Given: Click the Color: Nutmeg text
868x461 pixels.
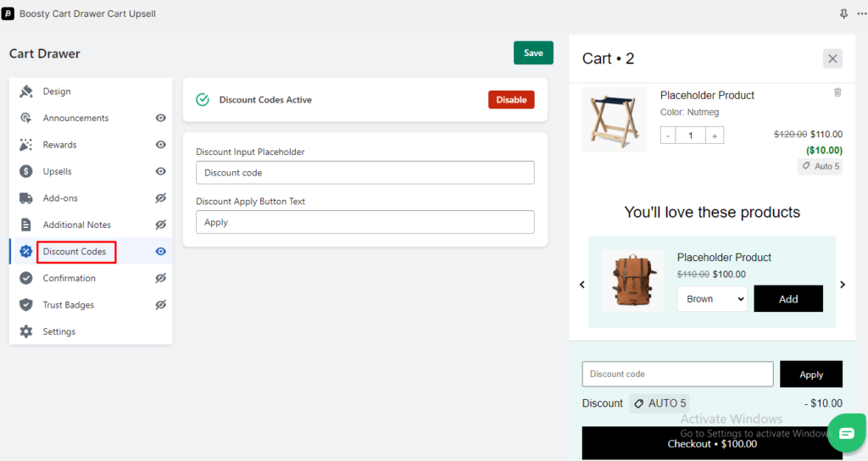Looking at the screenshot, I should click(689, 112).
